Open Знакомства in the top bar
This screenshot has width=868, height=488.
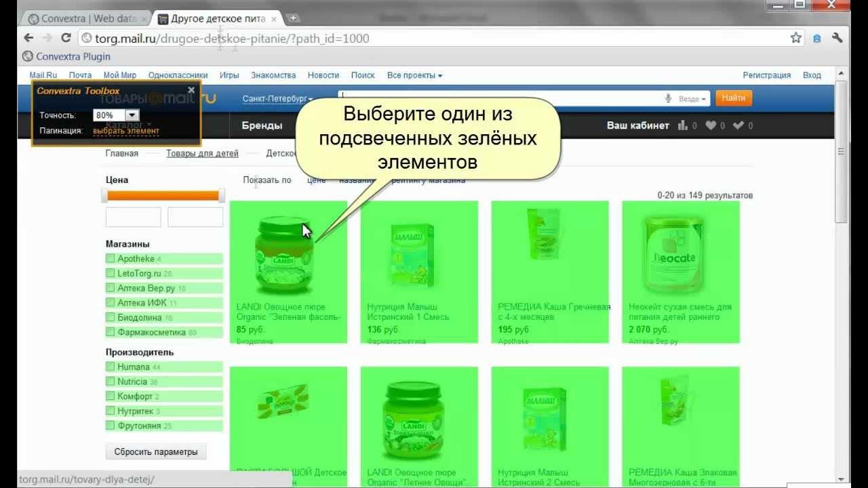pos(273,75)
